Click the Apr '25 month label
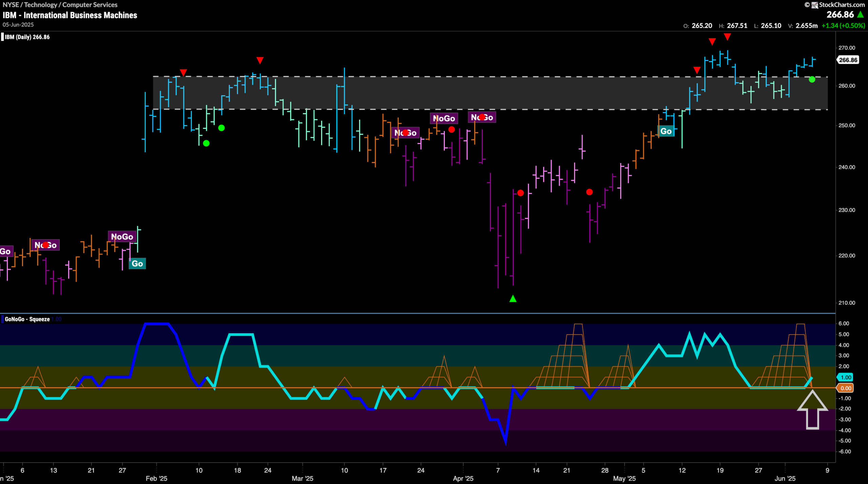 [463, 479]
